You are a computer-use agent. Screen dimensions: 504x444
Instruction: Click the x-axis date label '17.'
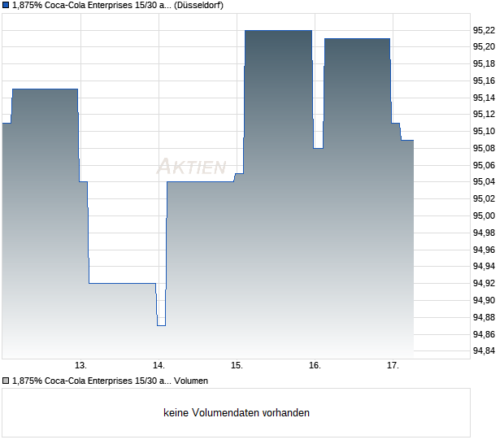pyautogui.click(x=393, y=365)
